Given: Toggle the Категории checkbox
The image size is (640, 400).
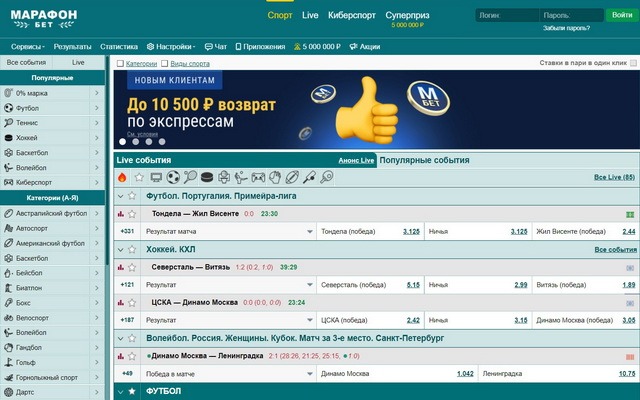Looking at the screenshot, I should click(x=120, y=64).
